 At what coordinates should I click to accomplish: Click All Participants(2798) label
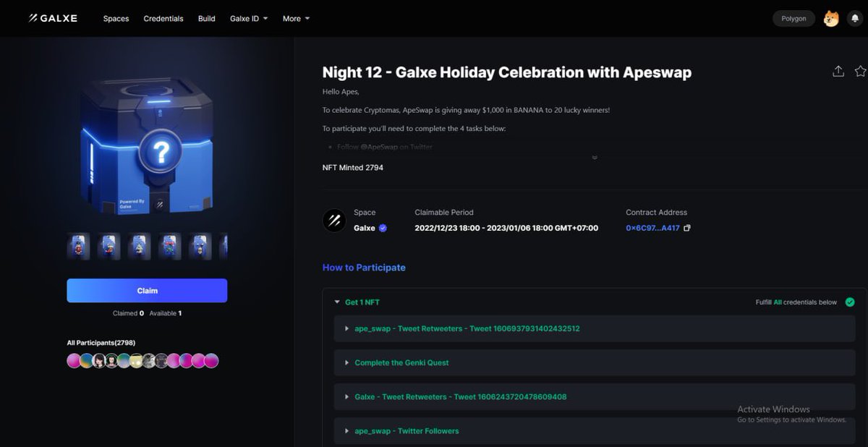101,342
